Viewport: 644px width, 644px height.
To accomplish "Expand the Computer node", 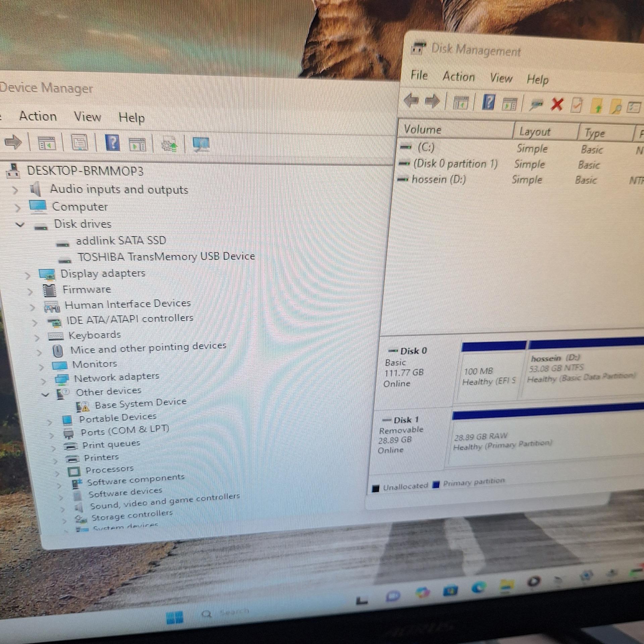I will (x=17, y=208).
